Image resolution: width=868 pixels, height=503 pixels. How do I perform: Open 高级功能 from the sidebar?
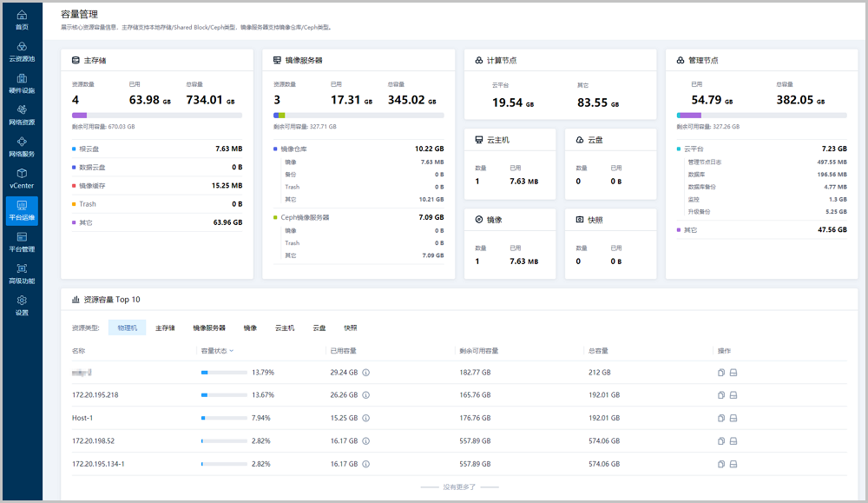tap(22, 274)
